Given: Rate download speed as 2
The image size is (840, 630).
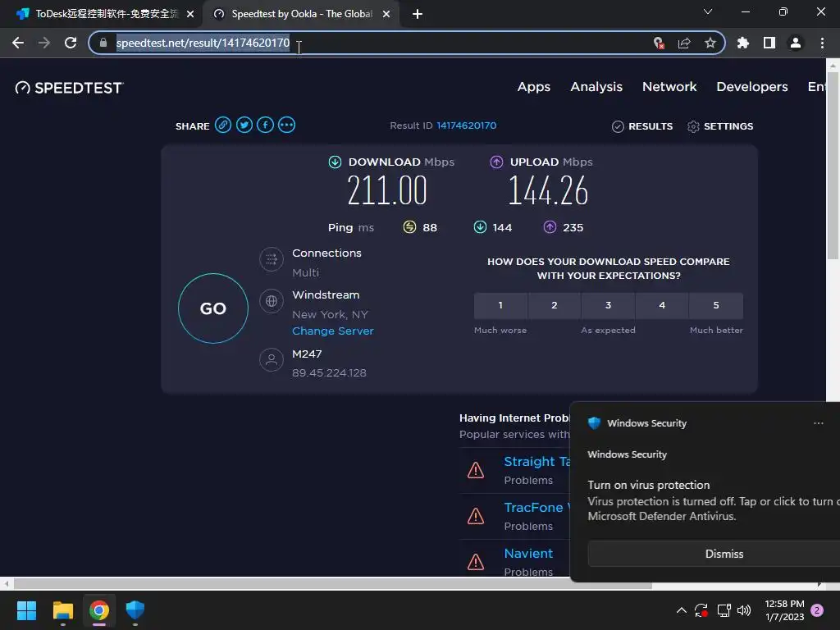Looking at the screenshot, I should pyautogui.click(x=555, y=305).
